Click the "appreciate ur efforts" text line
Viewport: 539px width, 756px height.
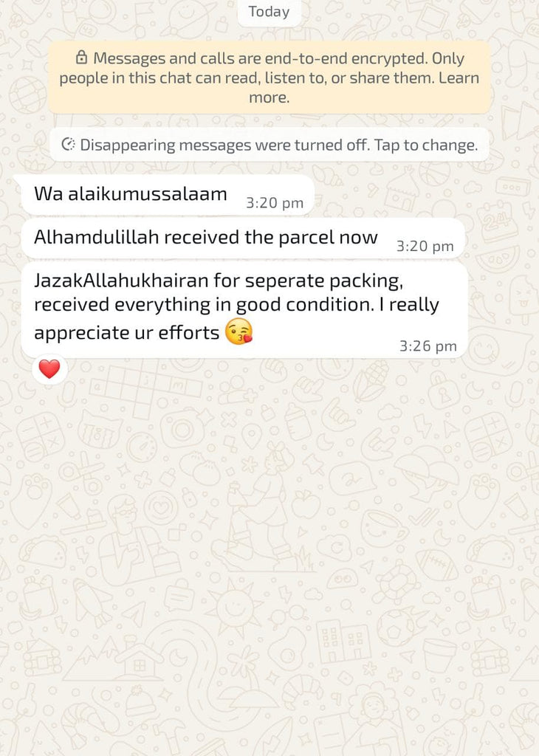[x=126, y=333]
